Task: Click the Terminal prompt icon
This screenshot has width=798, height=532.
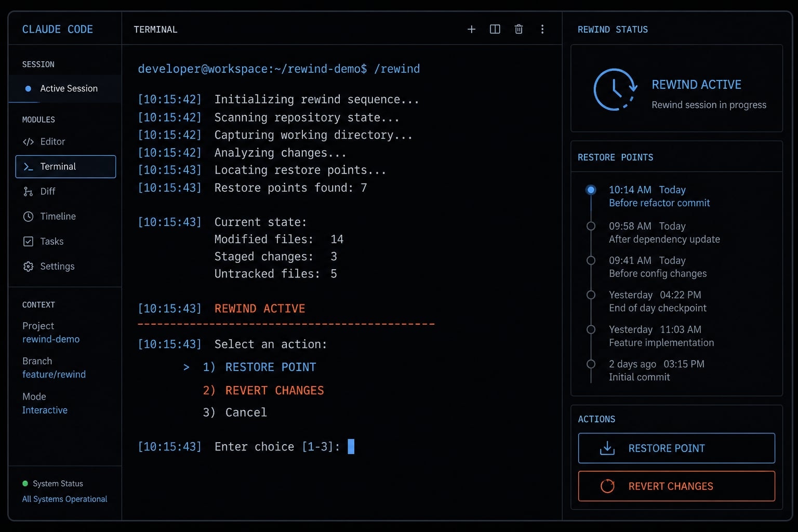Action: coord(28,166)
